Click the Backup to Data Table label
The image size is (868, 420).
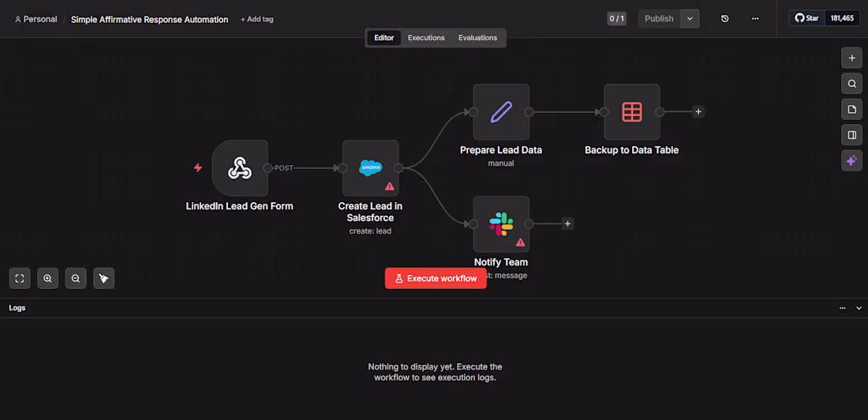pos(631,150)
